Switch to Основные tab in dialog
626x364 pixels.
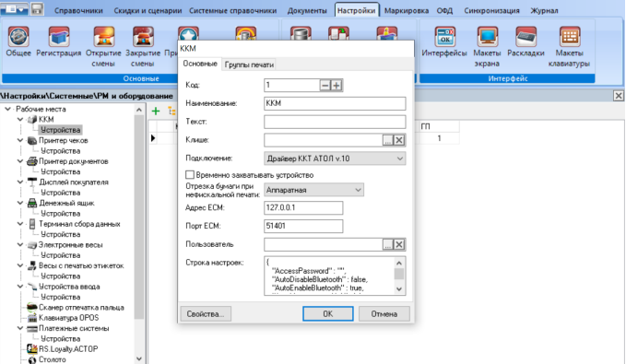tap(200, 64)
